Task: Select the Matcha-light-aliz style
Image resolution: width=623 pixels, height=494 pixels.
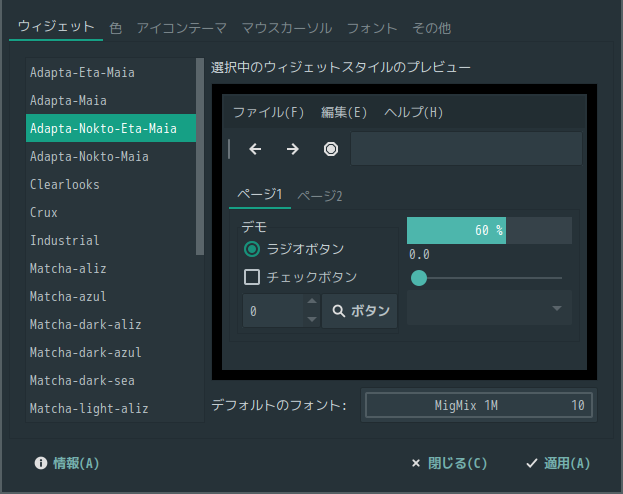Action: point(111,408)
